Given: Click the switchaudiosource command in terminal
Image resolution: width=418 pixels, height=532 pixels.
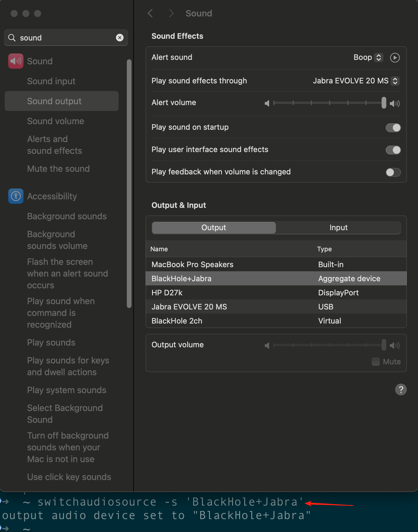Looking at the screenshot, I should (171, 502).
